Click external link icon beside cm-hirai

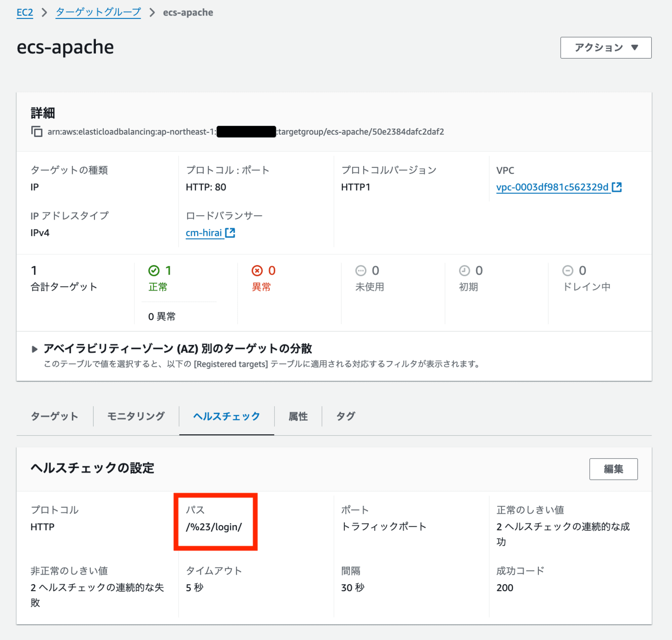coord(230,233)
